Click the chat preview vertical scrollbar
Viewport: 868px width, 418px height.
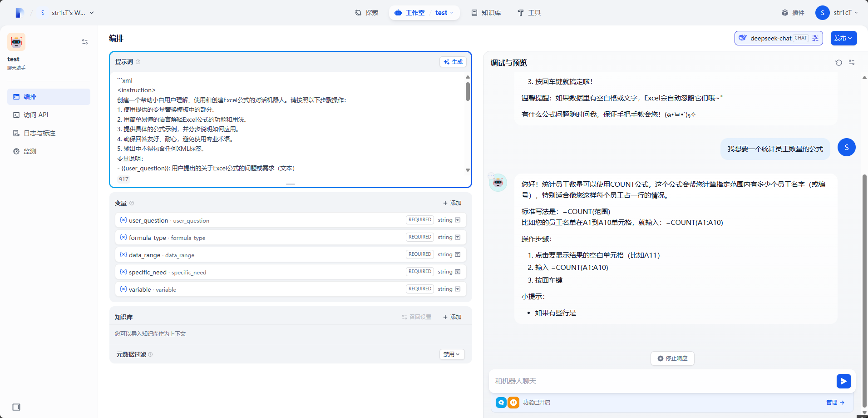click(865, 291)
